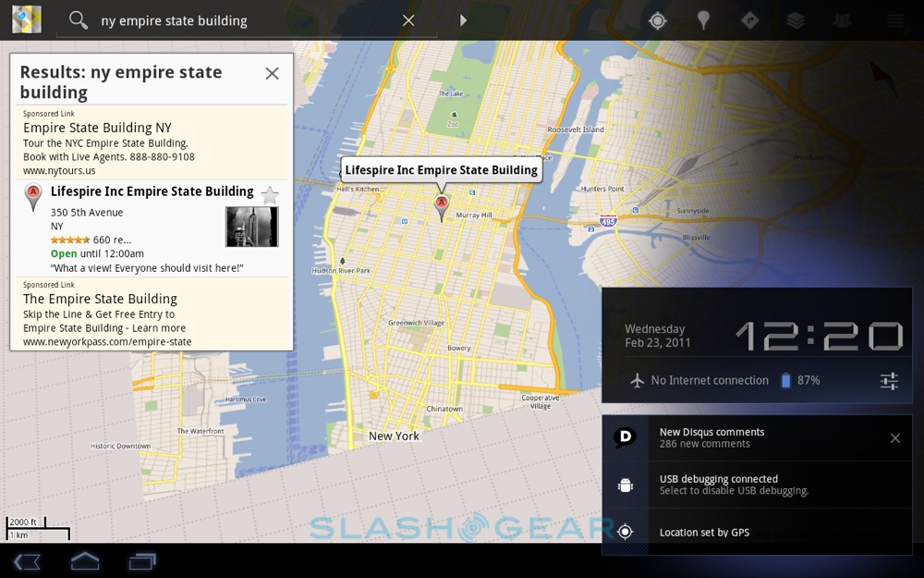The height and width of the screenshot is (578, 924).
Task: Clear the search text with X
Action: pyautogui.click(x=408, y=20)
